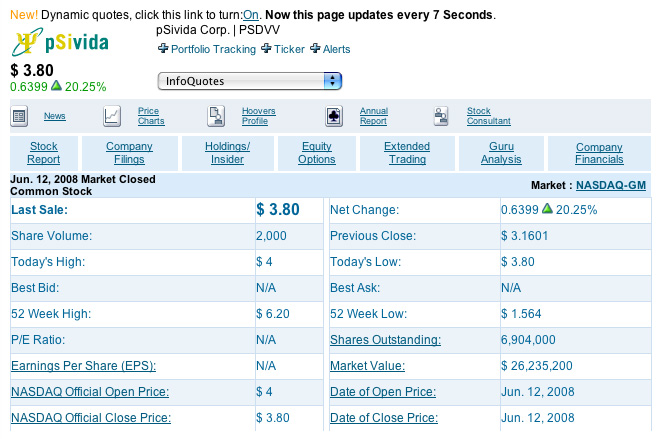Open the Ticker link

tap(289, 49)
